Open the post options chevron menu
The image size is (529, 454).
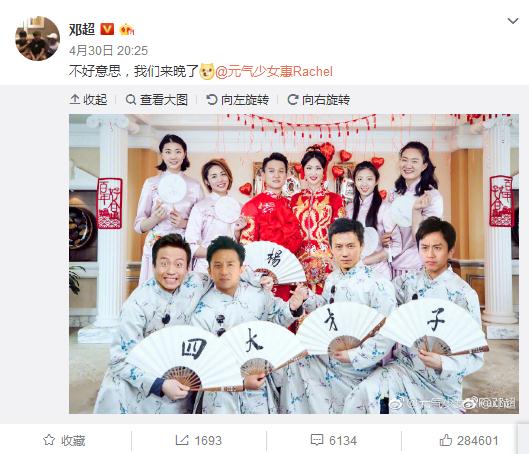click(x=513, y=21)
